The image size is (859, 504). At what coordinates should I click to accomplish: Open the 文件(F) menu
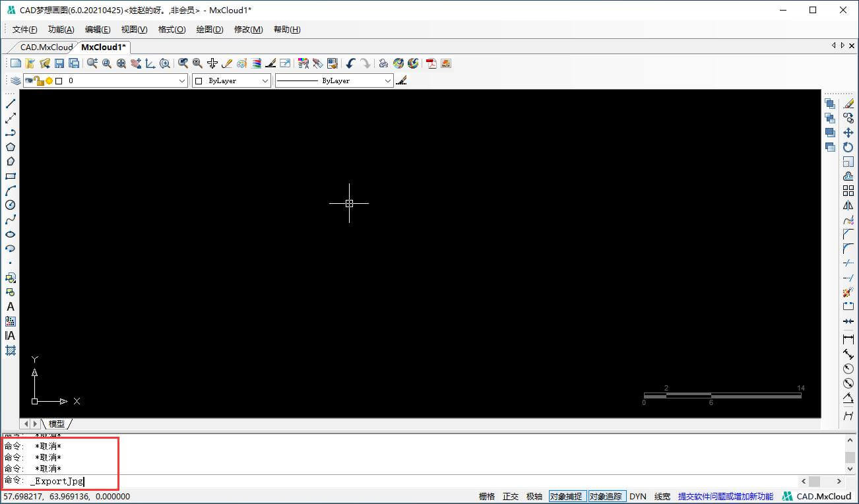[x=24, y=30]
